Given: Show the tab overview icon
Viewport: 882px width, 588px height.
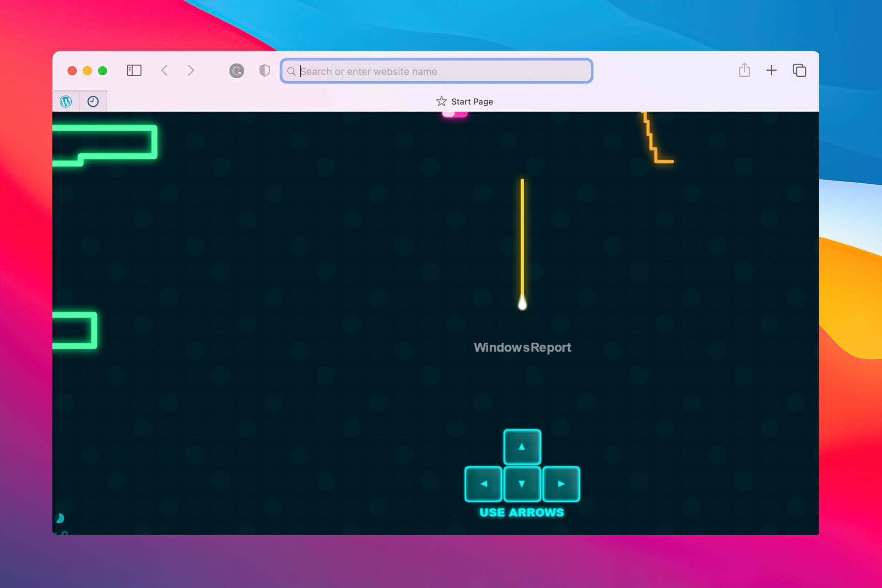Looking at the screenshot, I should click(x=800, y=70).
